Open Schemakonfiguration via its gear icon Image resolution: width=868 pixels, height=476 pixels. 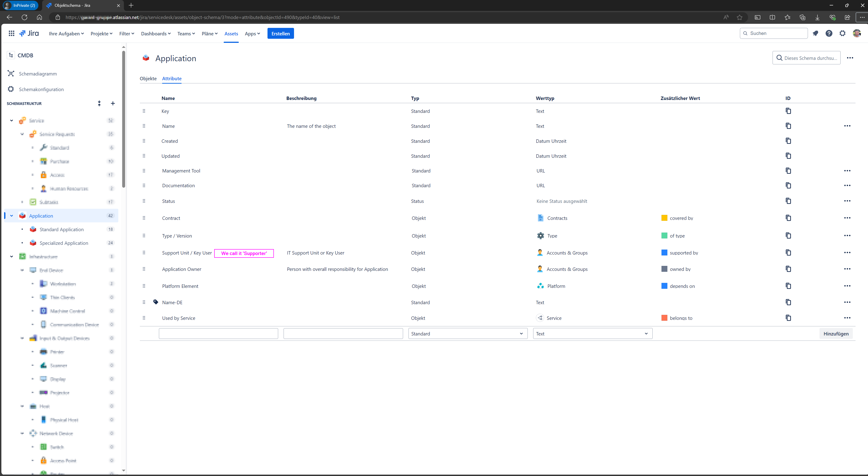[10, 89]
